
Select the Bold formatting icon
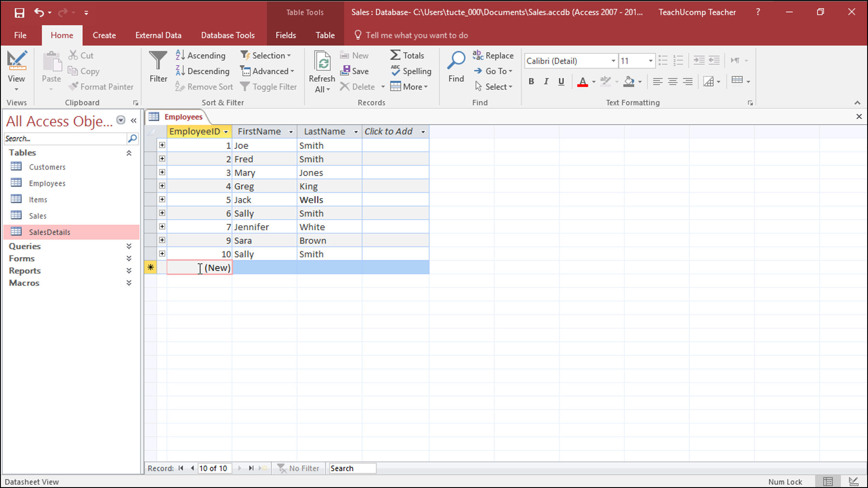(531, 81)
